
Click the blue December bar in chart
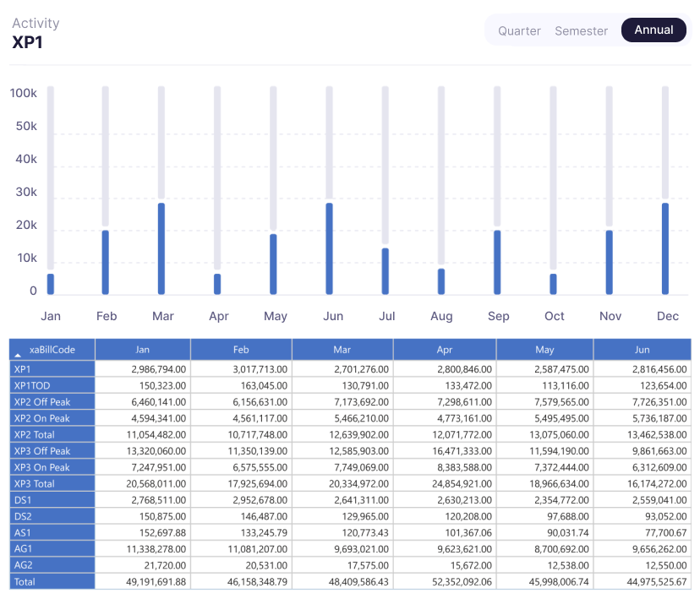(665, 248)
